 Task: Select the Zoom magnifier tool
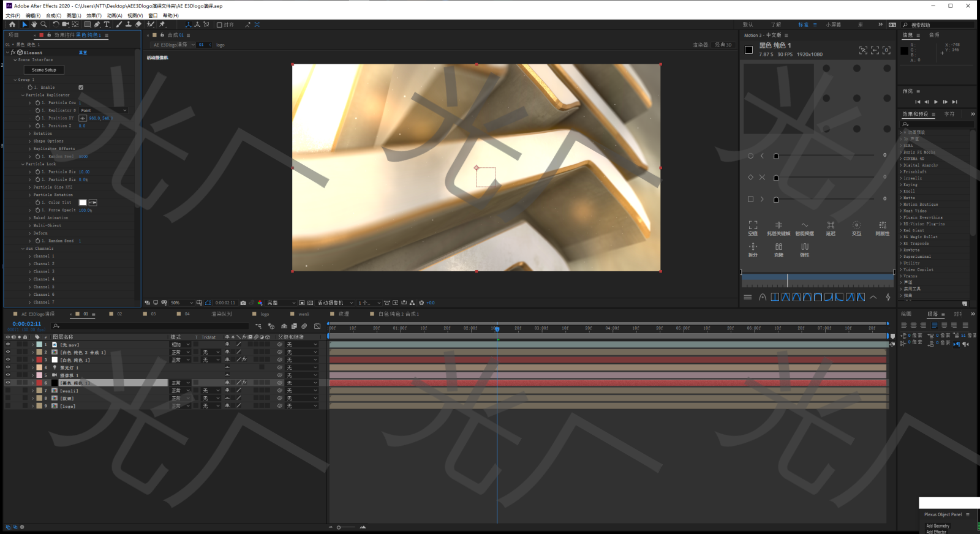point(42,24)
